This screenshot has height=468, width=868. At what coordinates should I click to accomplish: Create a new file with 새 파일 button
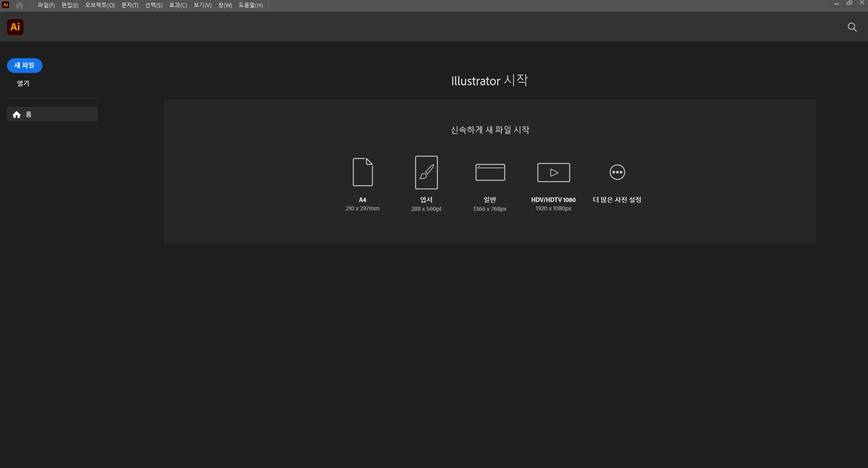coord(25,65)
